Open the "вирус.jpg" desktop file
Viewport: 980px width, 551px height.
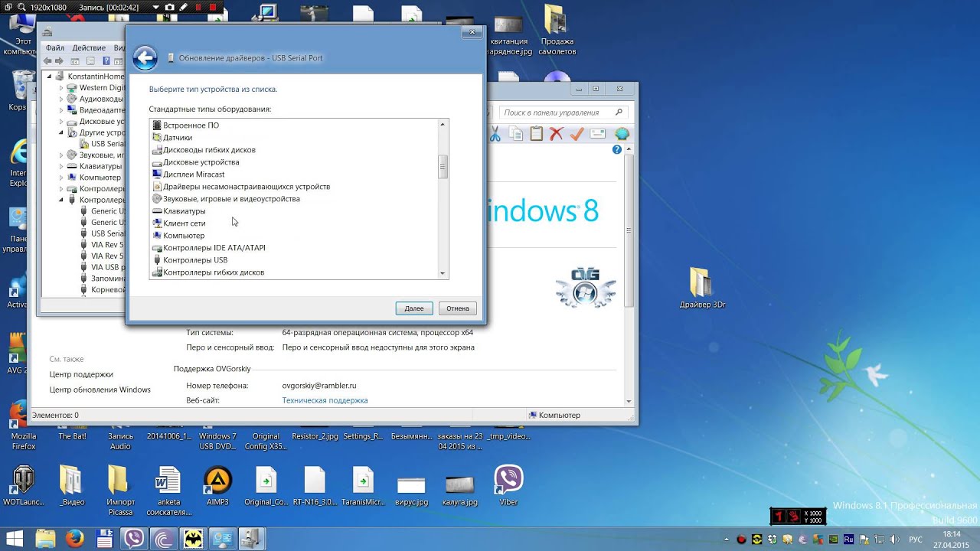click(412, 490)
